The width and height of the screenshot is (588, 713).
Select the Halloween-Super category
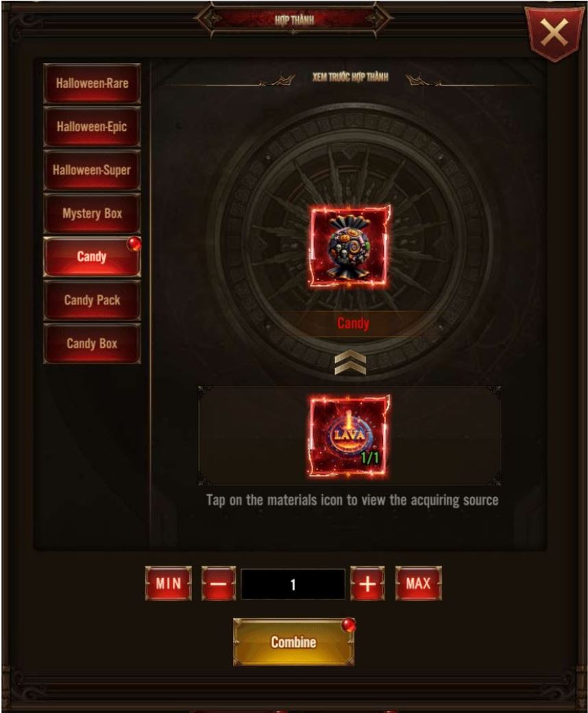pos(93,170)
